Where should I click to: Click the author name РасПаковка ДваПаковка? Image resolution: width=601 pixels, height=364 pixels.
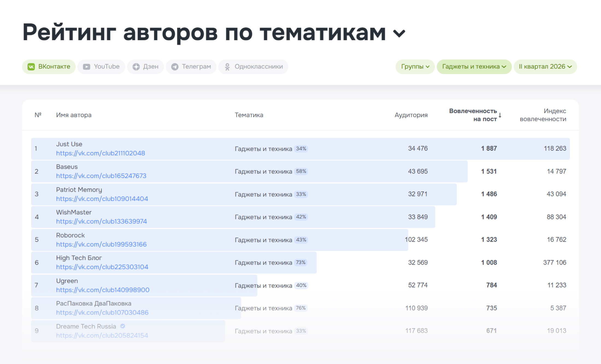(94, 304)
